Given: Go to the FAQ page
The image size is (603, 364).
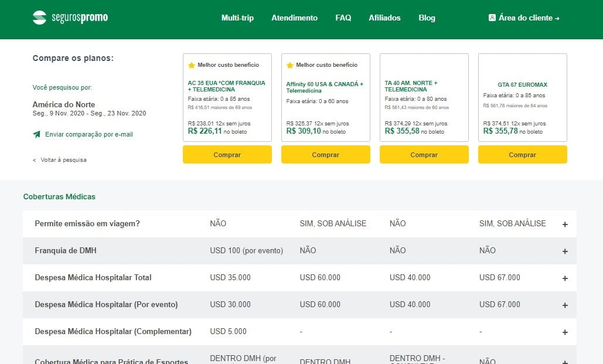Looking at the screenshot, I should tap(343, 18).
